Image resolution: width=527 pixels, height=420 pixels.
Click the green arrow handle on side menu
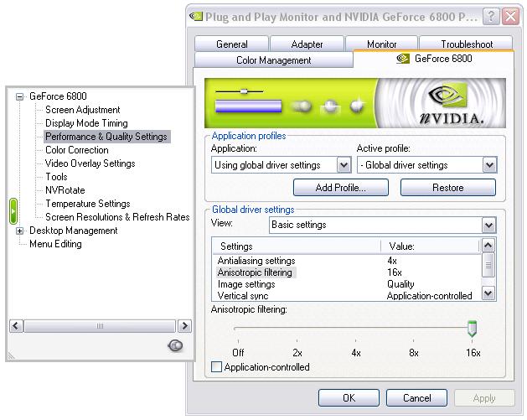click(13, 210)
